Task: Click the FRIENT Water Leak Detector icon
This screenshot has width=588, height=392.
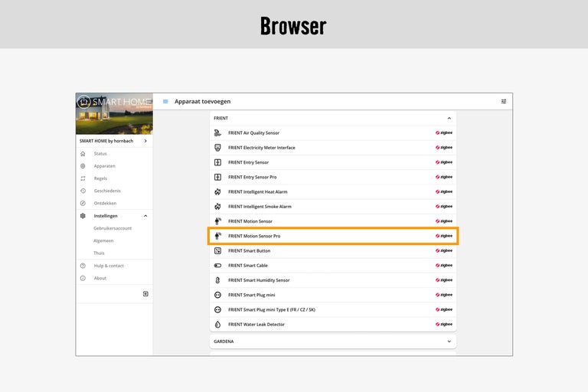Action: (x=217, y=325)
